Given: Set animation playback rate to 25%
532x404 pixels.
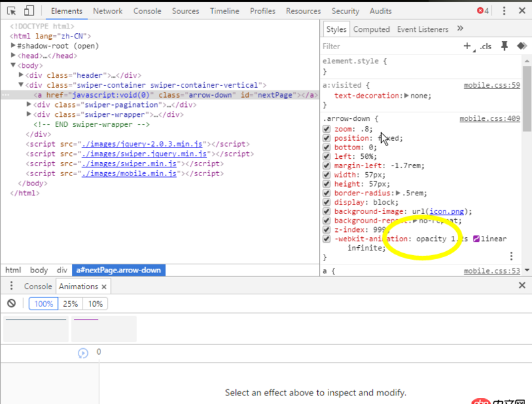Looking at the screenshot, I should pos(70,303).
